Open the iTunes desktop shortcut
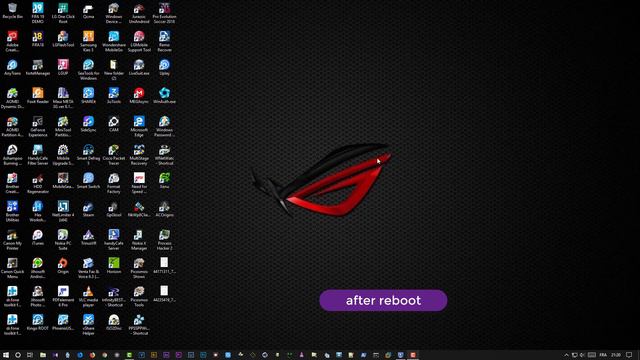Screen dimensions: 640x360 click(x=38, y=237)
